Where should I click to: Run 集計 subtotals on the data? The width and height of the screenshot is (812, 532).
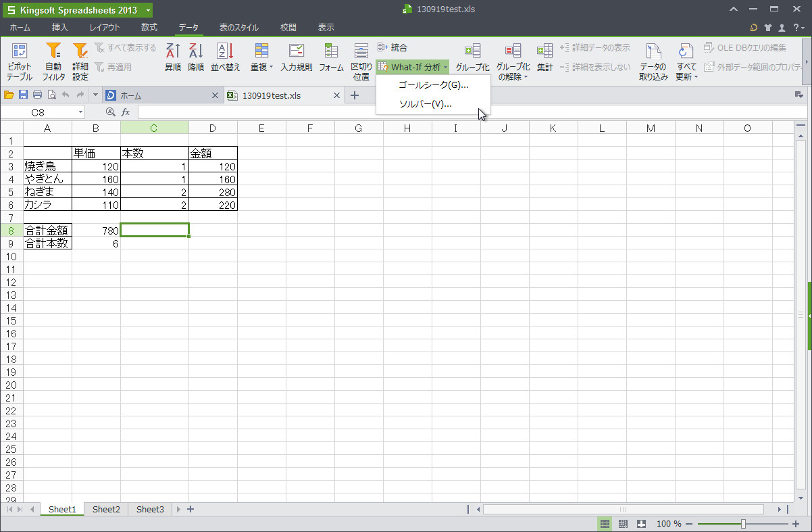[x=544, y=61]
